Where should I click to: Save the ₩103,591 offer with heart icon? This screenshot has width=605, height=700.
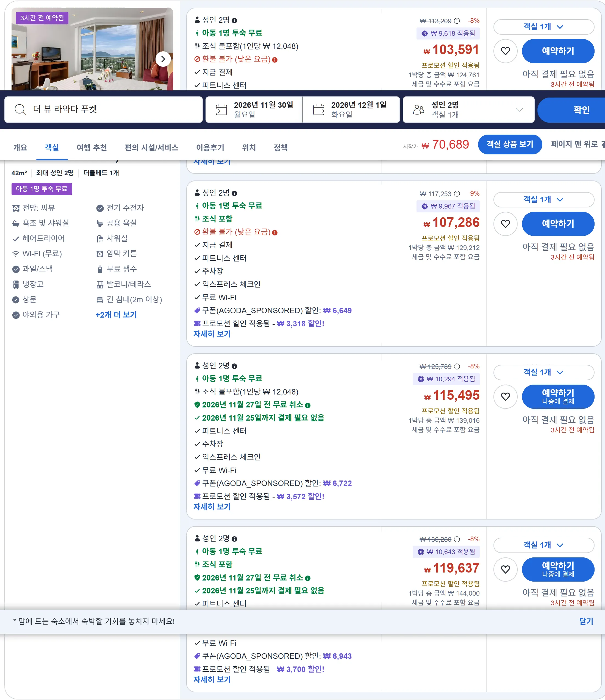point(505,51)
